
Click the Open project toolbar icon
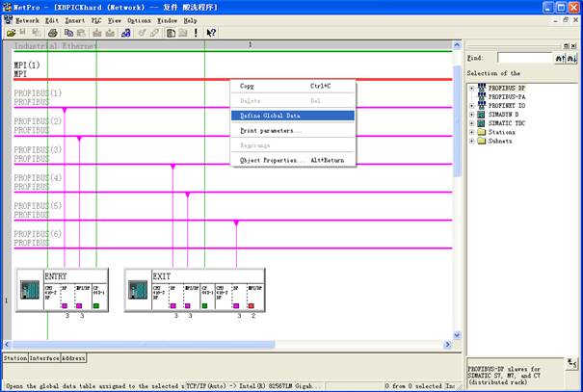pyautogui.click(x=11, y=33)
